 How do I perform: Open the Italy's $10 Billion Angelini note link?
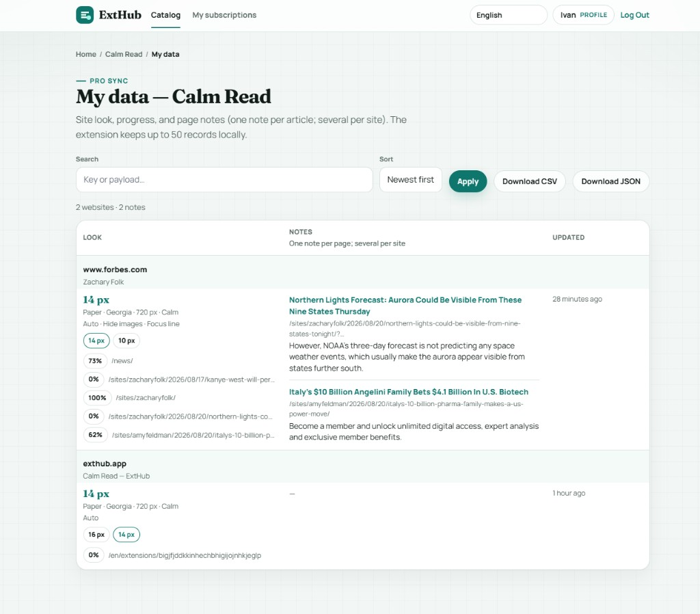coord(409,392)
